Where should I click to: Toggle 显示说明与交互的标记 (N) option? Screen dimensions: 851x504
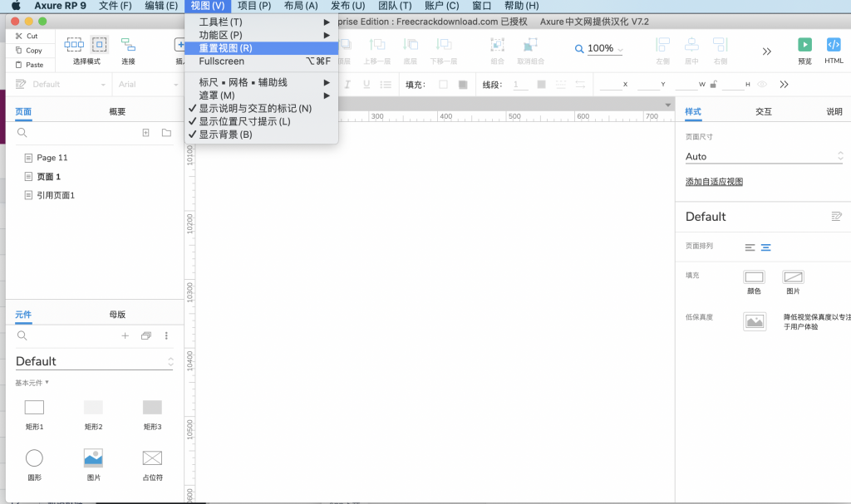(x=255, y=108)
